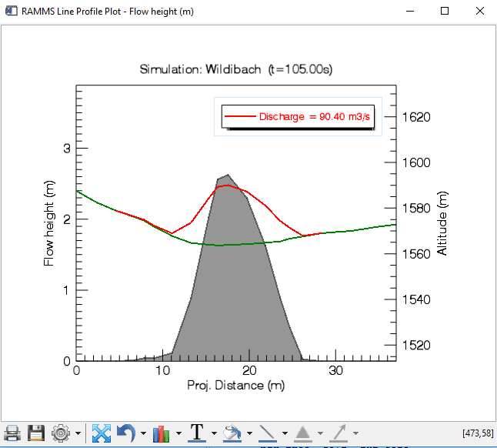Close the RAMMS Line Profile Plot window

tap(480, 11)
